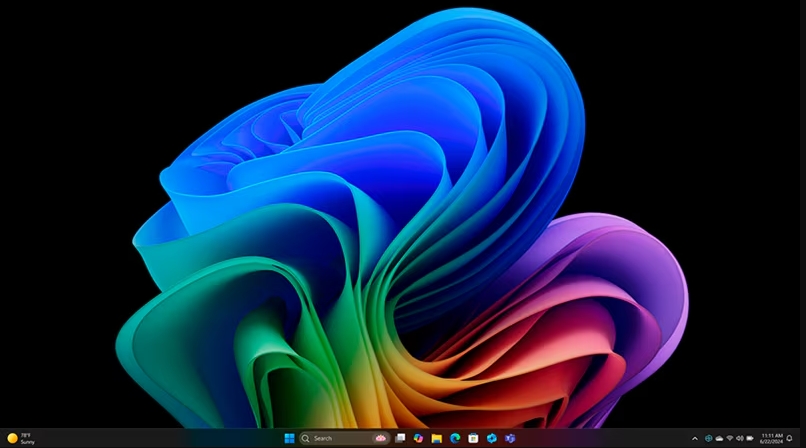This screenshot has height=448, width=806.
Task: Click the speaker volume icon
Action: coord(739,438)
